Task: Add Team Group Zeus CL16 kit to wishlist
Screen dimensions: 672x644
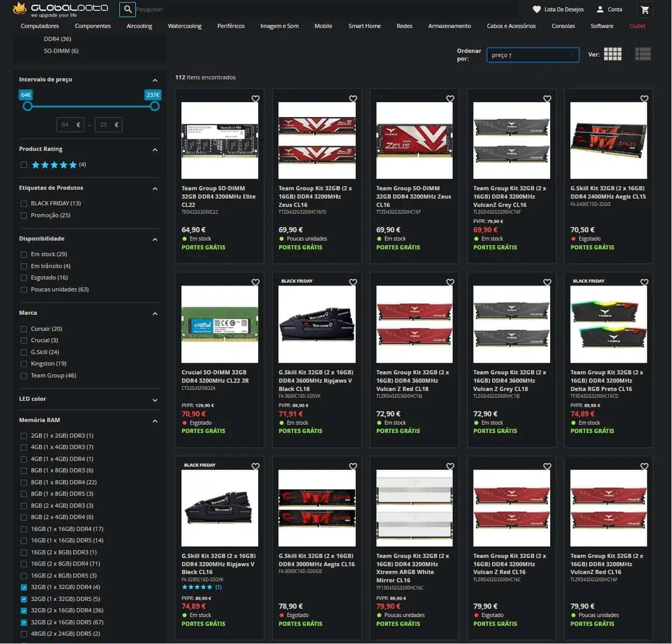Action: 353,99
